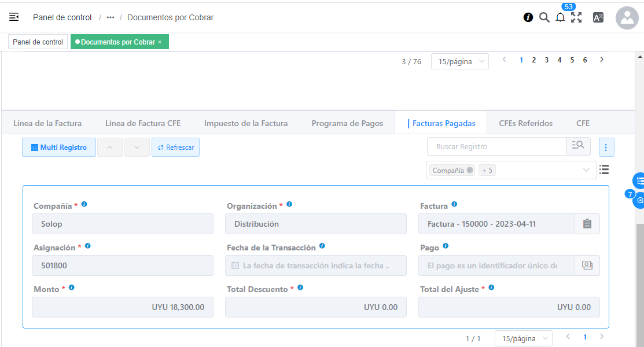Open user profile avatar

[x=627, y=18]
